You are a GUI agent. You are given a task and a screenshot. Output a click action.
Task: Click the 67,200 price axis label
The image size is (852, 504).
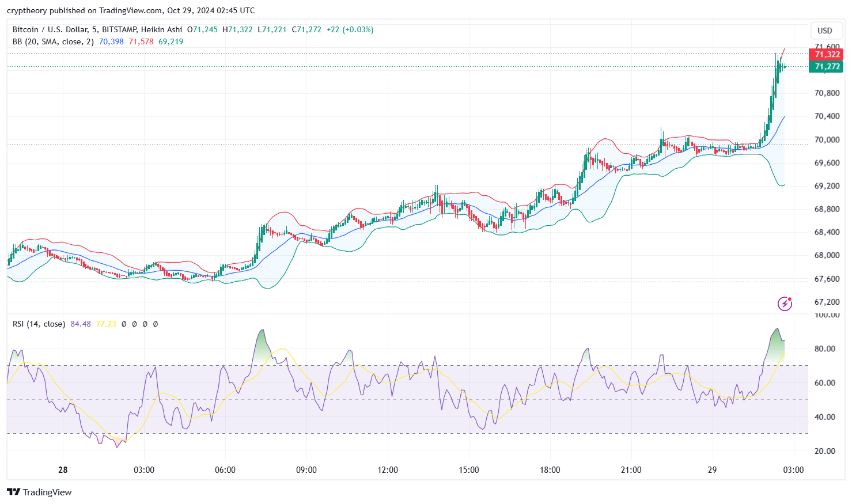tap(827, 302)
